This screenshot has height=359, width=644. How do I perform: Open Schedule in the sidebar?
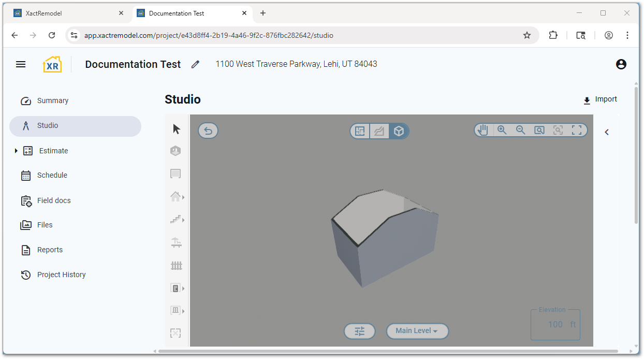(52, 175)
